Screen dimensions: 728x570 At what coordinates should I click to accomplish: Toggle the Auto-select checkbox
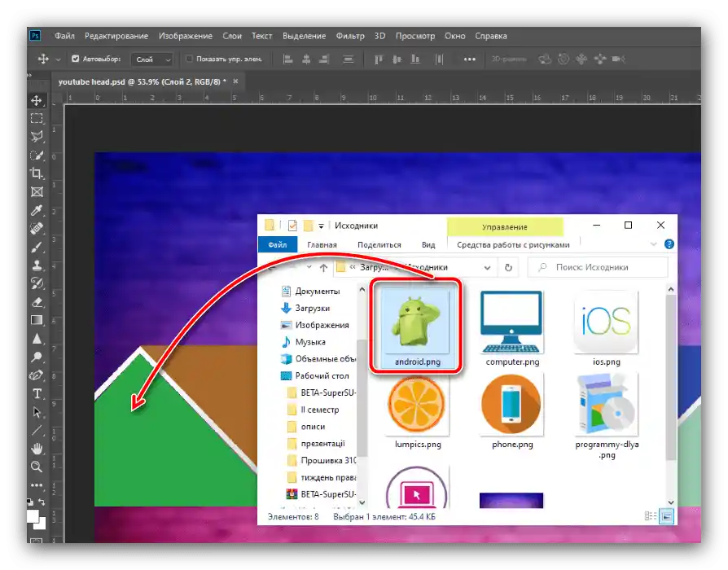(x=75, y=59)
